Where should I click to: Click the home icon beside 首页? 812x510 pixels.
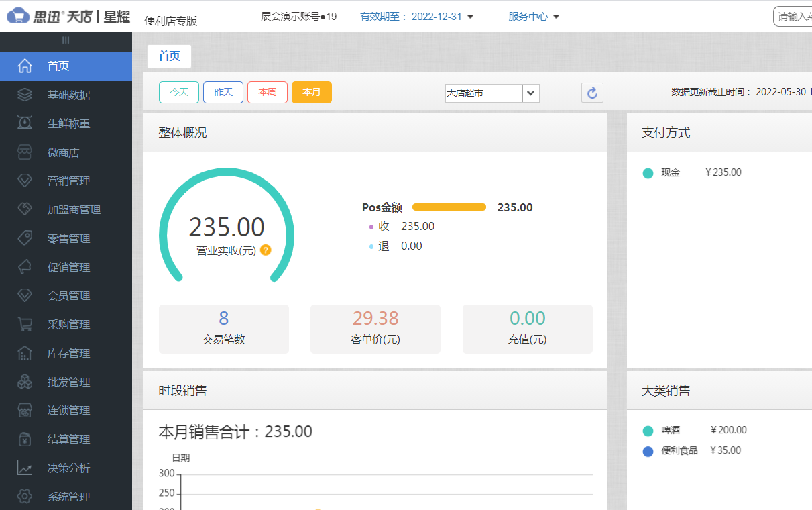(25, 66)
